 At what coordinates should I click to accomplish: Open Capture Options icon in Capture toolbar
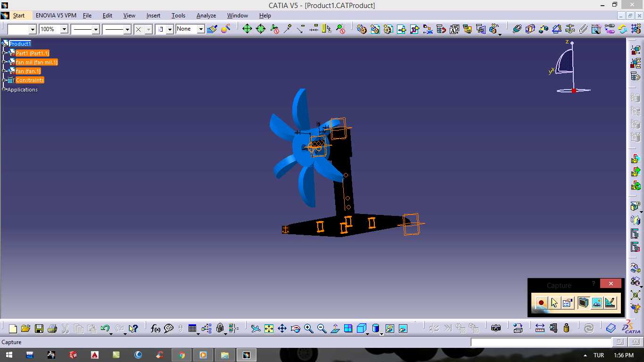pos(568,303)
